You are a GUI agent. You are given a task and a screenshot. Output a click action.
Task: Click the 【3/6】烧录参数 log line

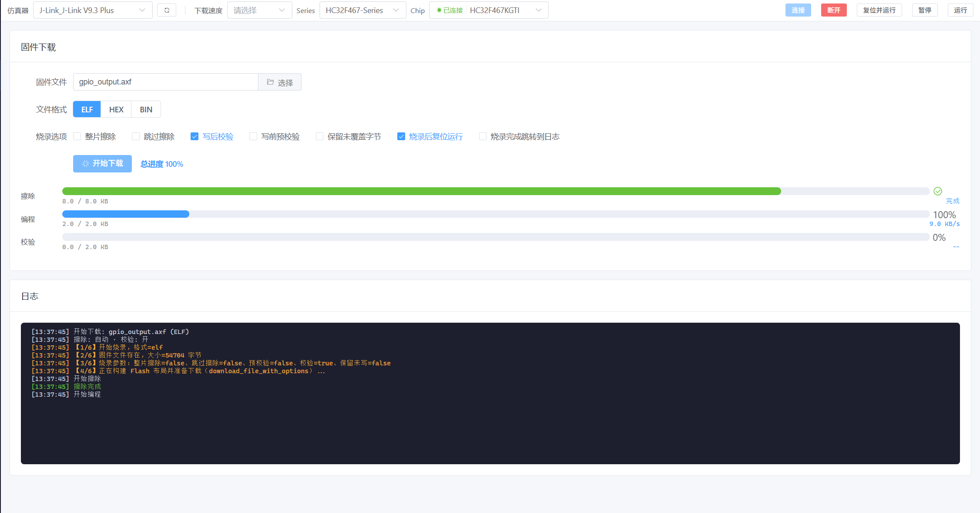click(211, 363)
